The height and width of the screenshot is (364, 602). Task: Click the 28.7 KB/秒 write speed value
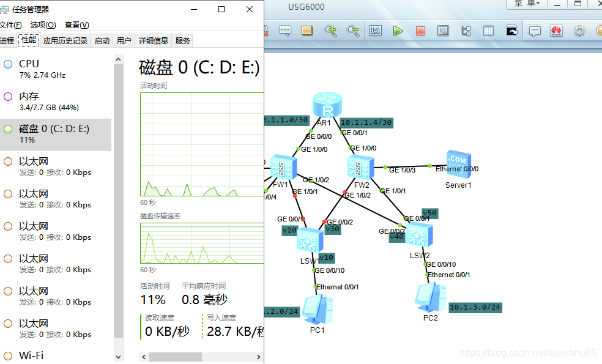pyautogui.click(x=236, y=332)
